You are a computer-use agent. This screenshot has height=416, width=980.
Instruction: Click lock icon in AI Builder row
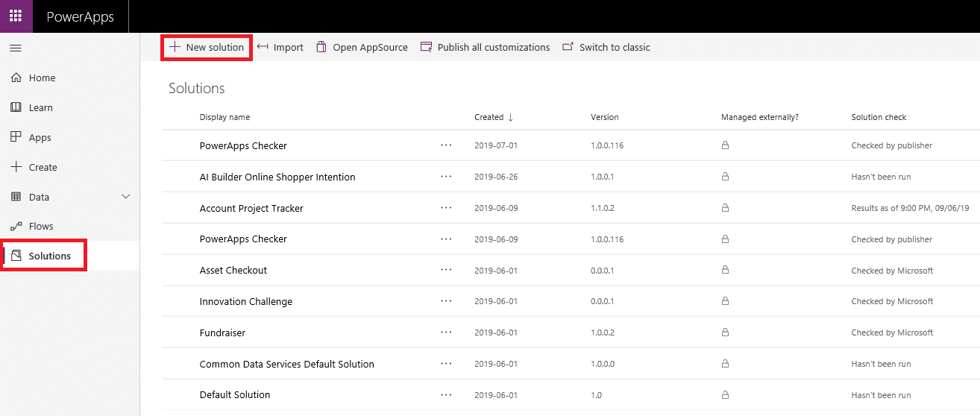coord(725,177)
